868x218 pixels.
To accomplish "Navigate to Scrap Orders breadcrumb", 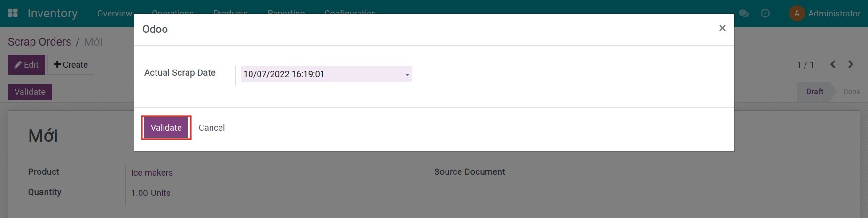I will pos(39,42).
